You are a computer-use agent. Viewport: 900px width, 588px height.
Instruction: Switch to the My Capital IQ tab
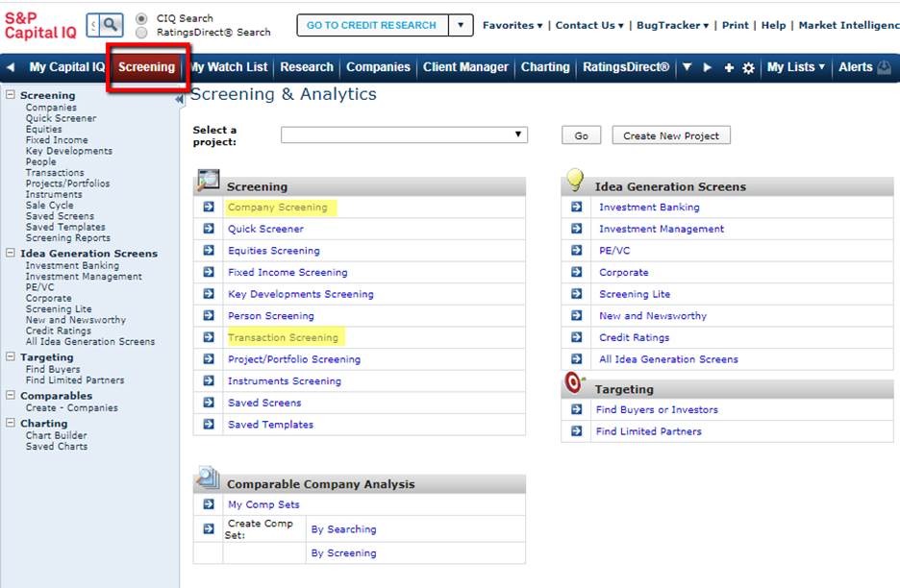click(66, 67)
